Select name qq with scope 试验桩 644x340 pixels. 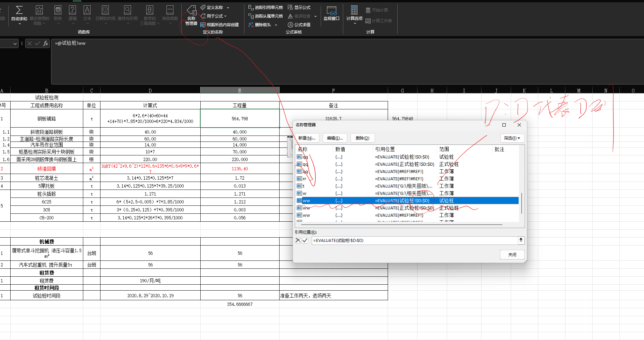[x=407, y=157]
